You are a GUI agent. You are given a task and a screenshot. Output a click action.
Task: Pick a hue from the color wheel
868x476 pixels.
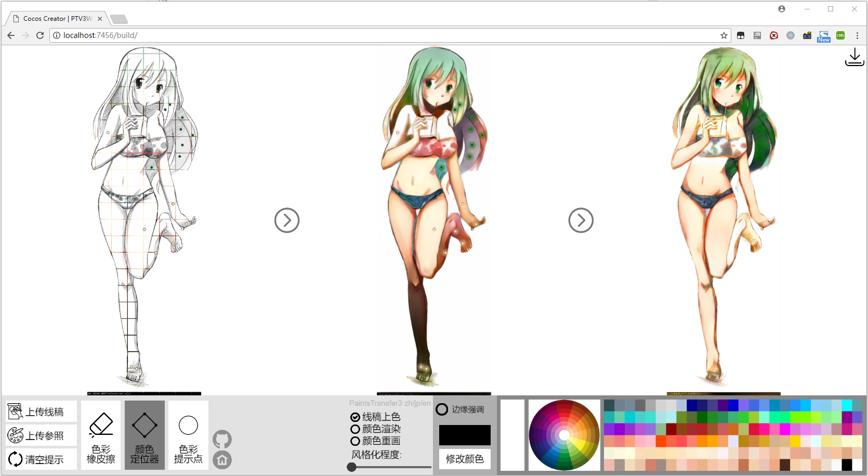(564, 435)
